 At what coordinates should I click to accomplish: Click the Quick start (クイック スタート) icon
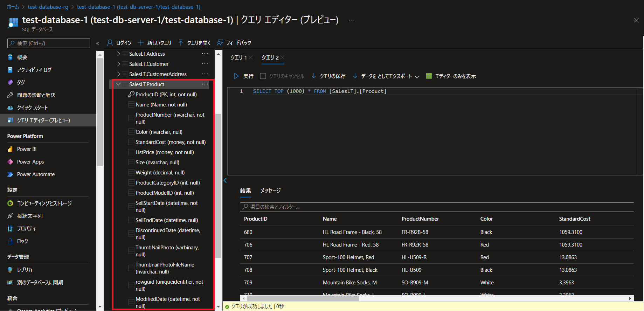point(10,108)
